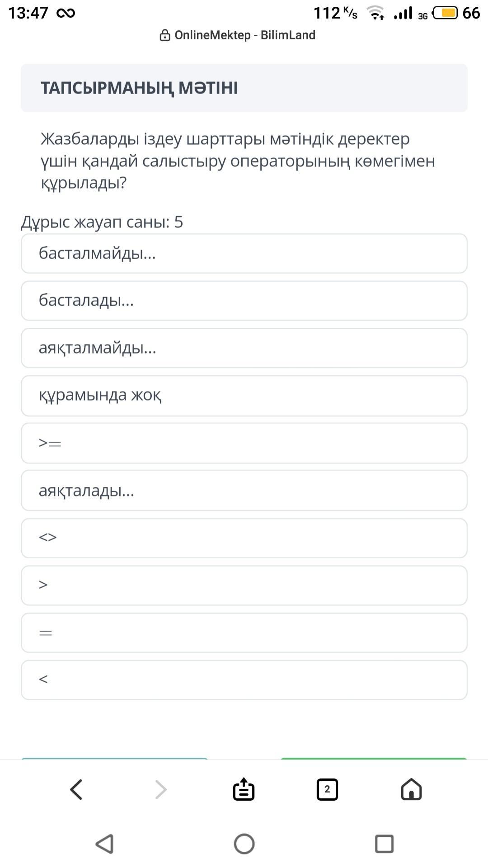The image size is (488, 868).
Task: Open the browser share menu icon
Action: point(244,789)
